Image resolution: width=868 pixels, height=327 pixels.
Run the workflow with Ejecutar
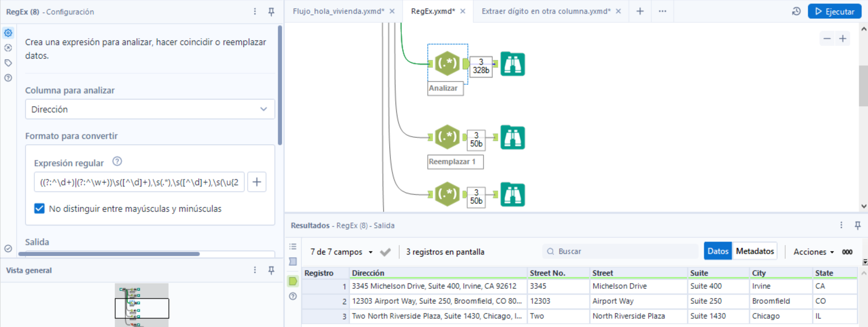[834, 11]
